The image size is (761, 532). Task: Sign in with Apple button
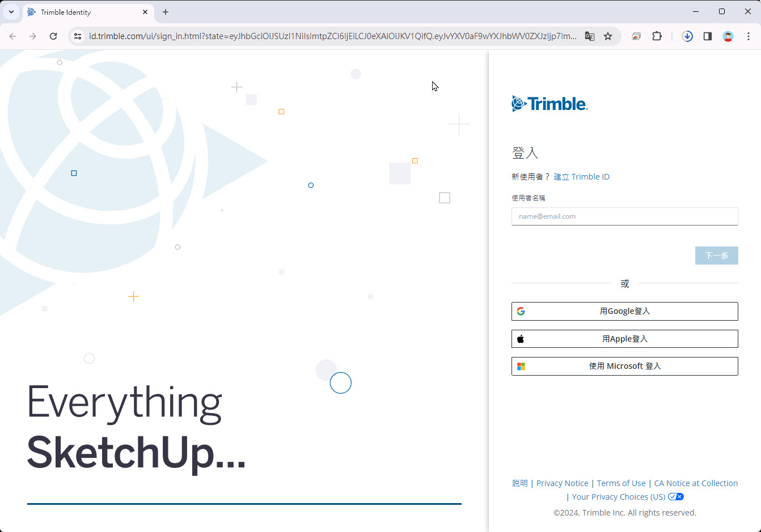click(x=624, y=339)
